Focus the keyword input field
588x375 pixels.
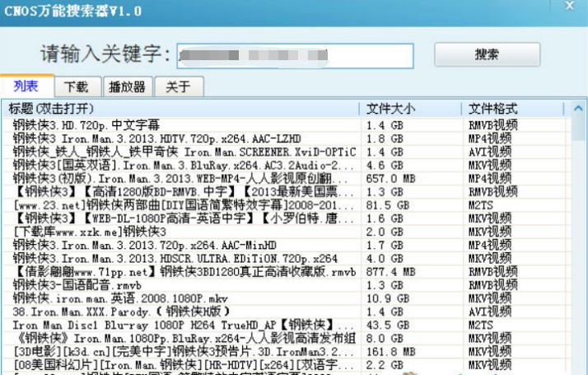click(295, 56)
